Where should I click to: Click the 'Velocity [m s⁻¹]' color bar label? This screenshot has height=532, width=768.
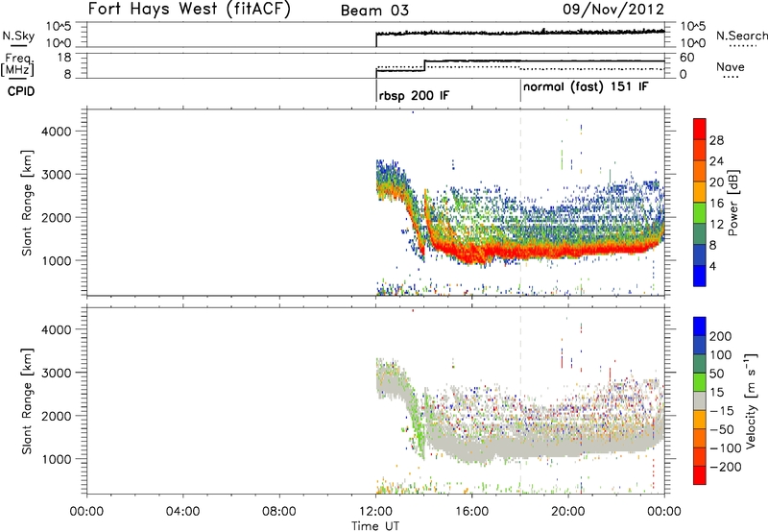[x=750, y=400]
